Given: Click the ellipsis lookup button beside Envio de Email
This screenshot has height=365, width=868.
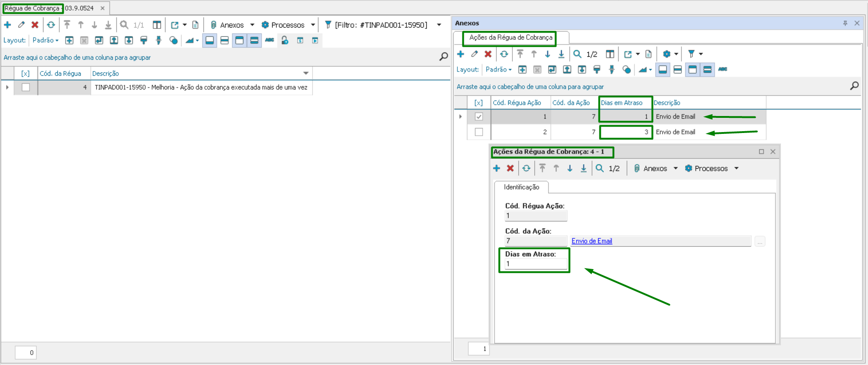Looking at the screenshot, I should pos(760,241).
